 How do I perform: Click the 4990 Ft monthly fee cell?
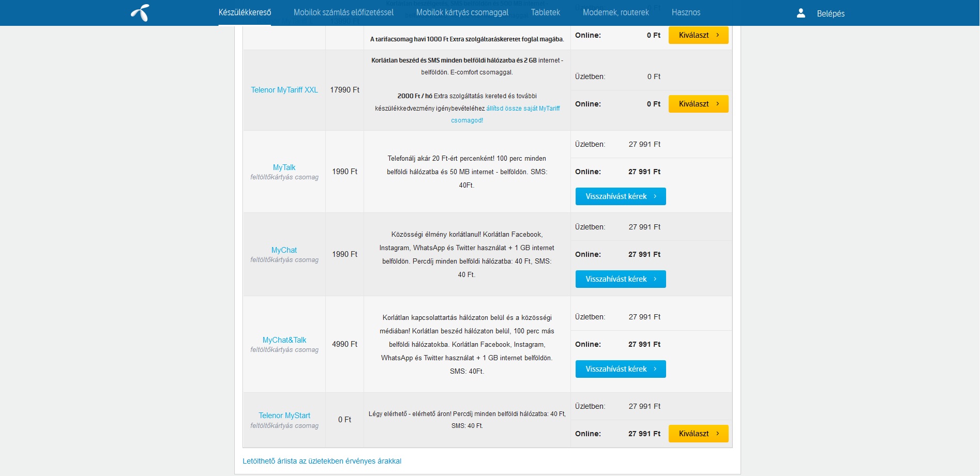pos(344,344)
